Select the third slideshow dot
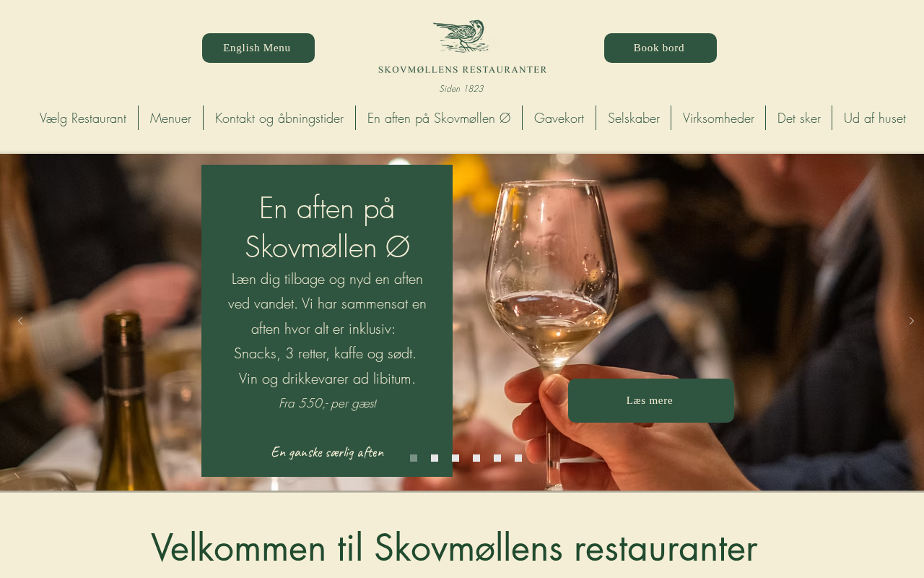Viewport: 924px width, 578px height. 456,458
